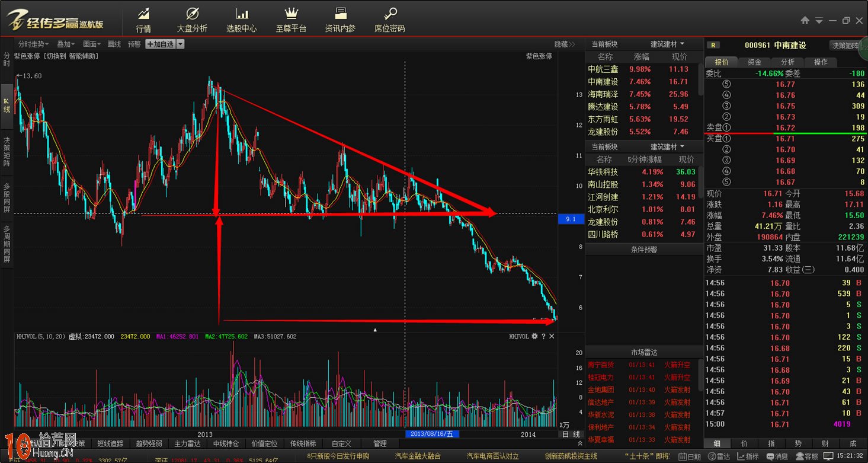Open the title bar dropdown menu icon

point(819,21)
